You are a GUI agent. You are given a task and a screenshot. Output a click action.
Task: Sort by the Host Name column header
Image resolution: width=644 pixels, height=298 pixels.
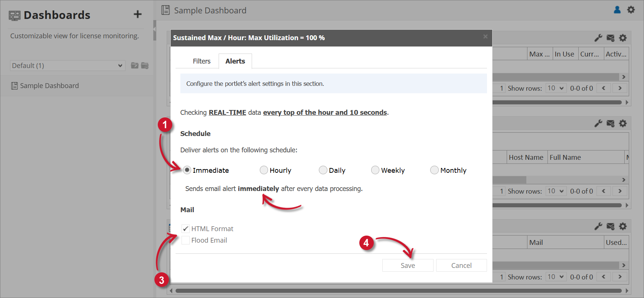click(527, 157)
